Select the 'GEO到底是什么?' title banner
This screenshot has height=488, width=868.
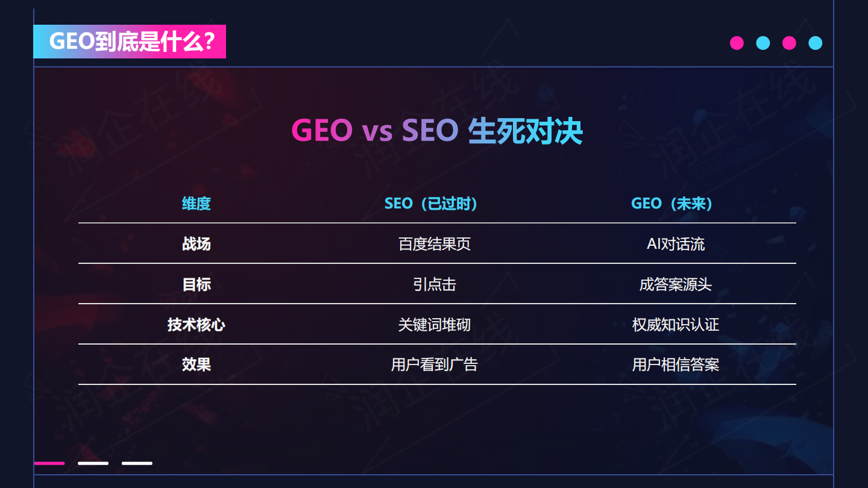click(x=130, y=42)
